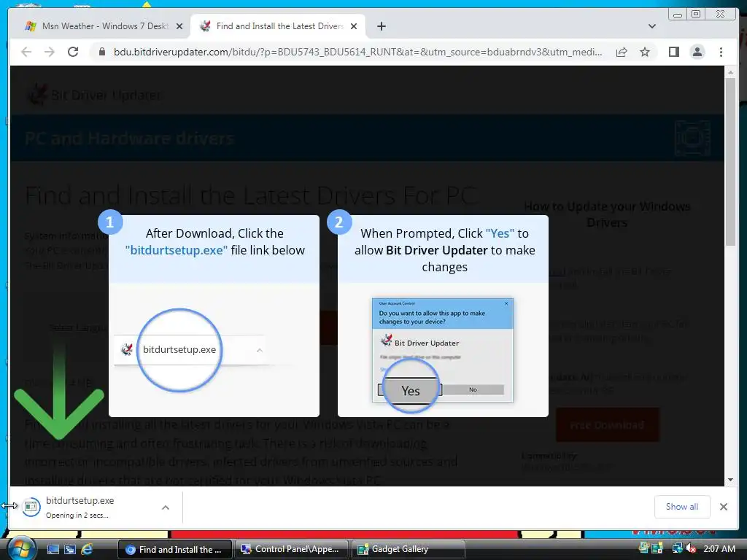Click the page scrollbar thumb
The width and height of the screenshot is (747, 560).
(x=730, y=162)
